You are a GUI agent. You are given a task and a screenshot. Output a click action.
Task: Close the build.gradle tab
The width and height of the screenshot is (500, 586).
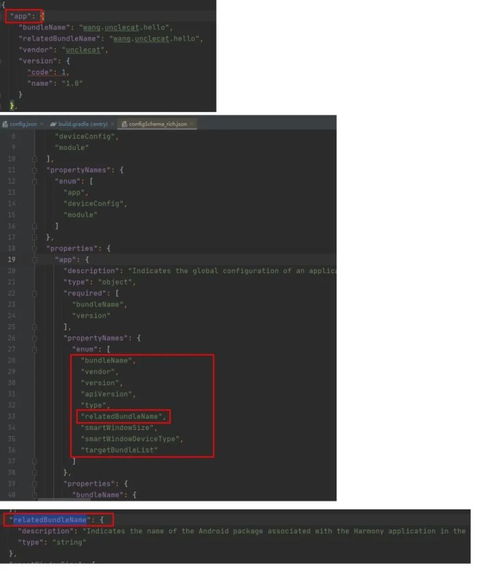(112, 124)
